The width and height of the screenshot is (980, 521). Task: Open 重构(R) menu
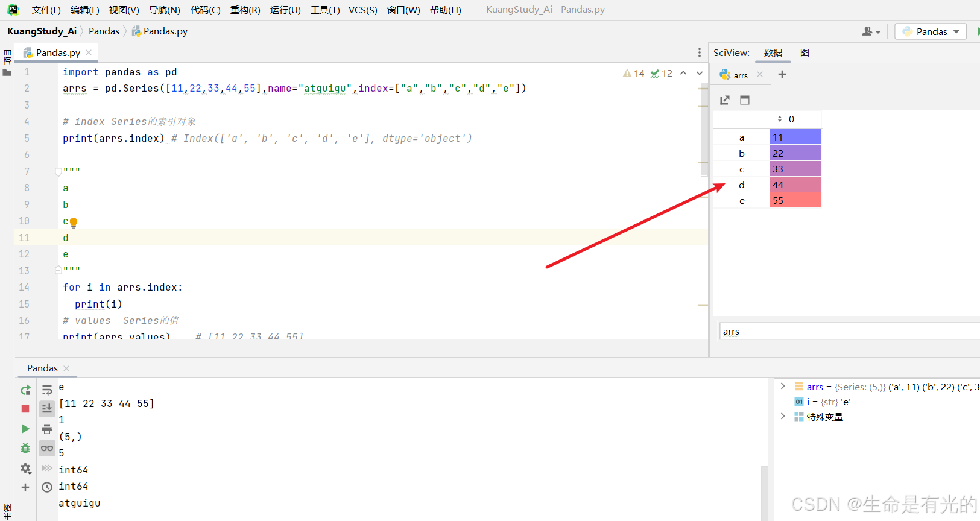(x=245, y=10)
